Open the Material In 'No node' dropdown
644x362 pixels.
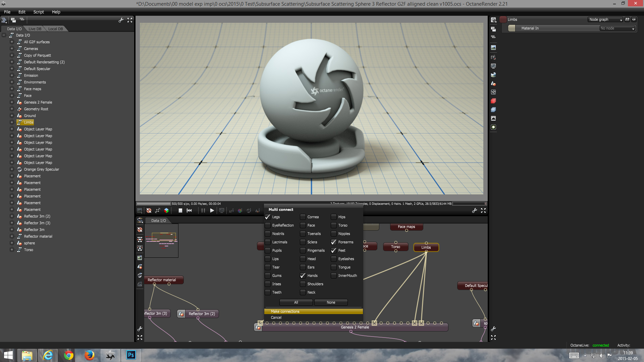coord(618,28)
